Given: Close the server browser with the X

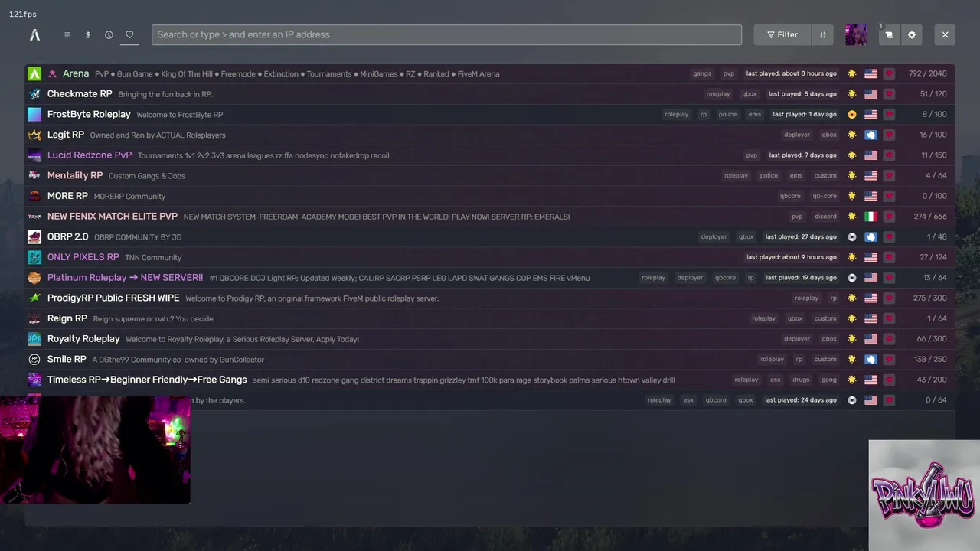Looking at the screenshot, I should [945, 34].
